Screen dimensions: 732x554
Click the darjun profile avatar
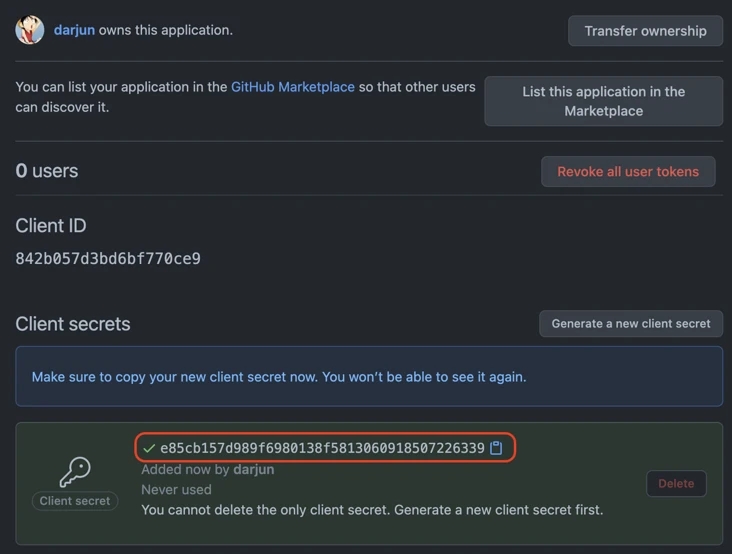30,30
